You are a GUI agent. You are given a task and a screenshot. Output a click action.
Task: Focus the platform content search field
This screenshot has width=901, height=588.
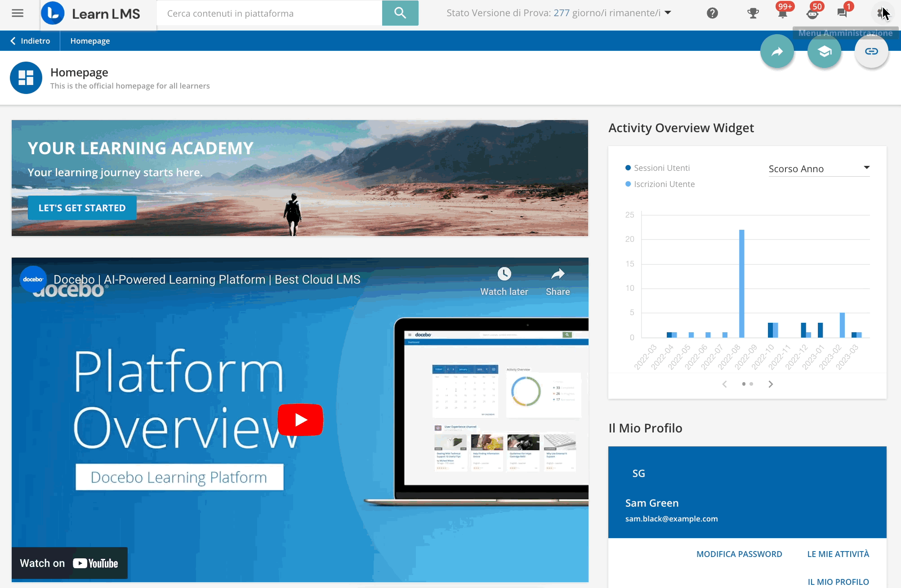tap(270, 13)
